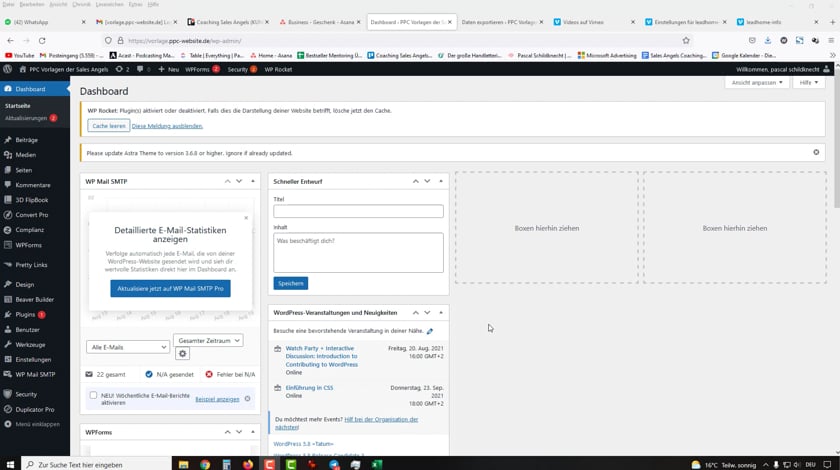The image size is (840, 470).
Task: Click Beispiel anzeigen link
Action: [x=217, y=399]
